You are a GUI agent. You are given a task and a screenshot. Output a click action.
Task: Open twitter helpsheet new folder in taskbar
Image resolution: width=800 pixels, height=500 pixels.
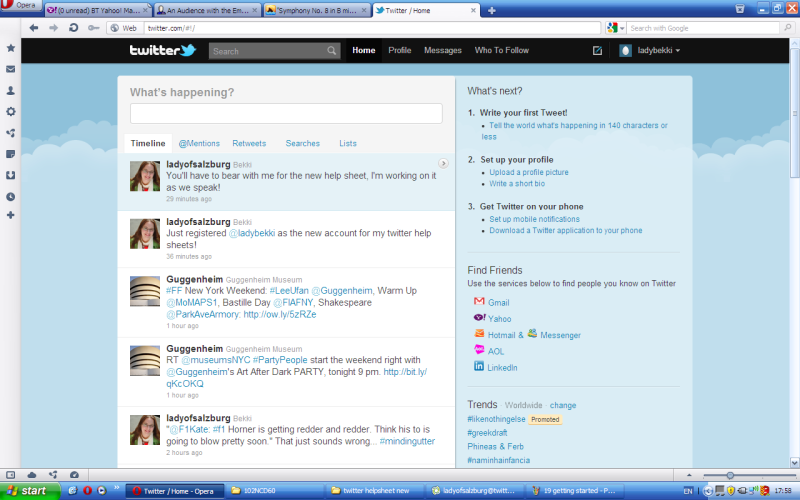376,491
